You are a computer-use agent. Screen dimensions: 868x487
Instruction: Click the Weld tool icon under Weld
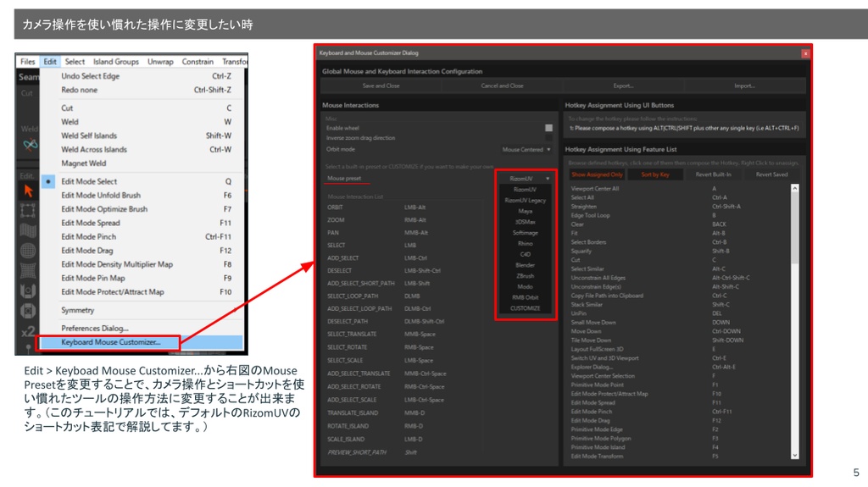30,145
